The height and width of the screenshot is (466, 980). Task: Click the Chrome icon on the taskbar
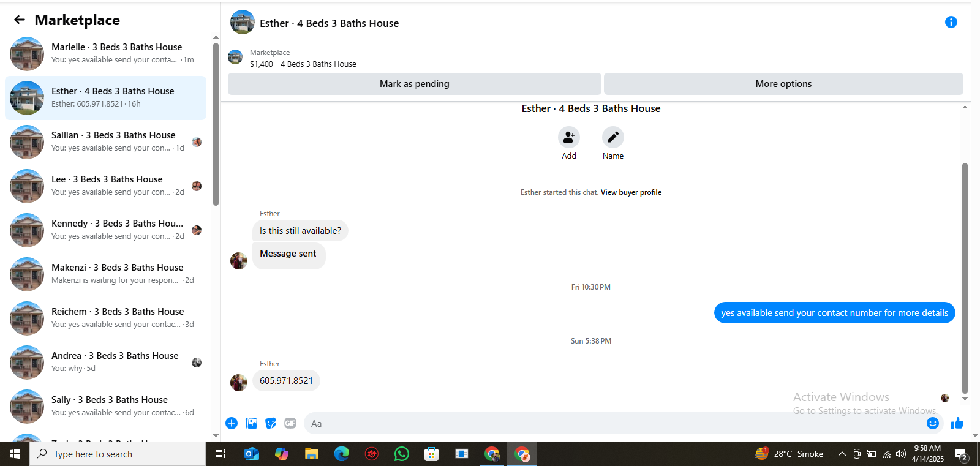(492, 454)
